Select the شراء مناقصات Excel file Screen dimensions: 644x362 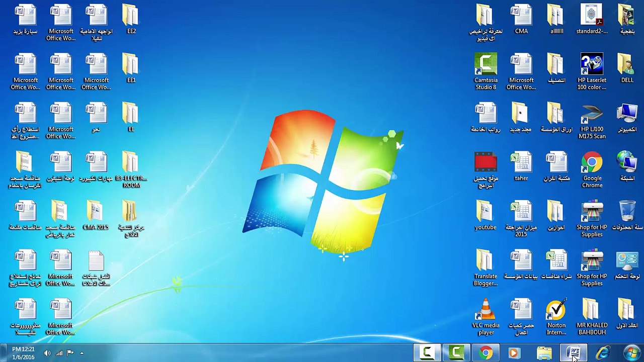tap(556, 265)
